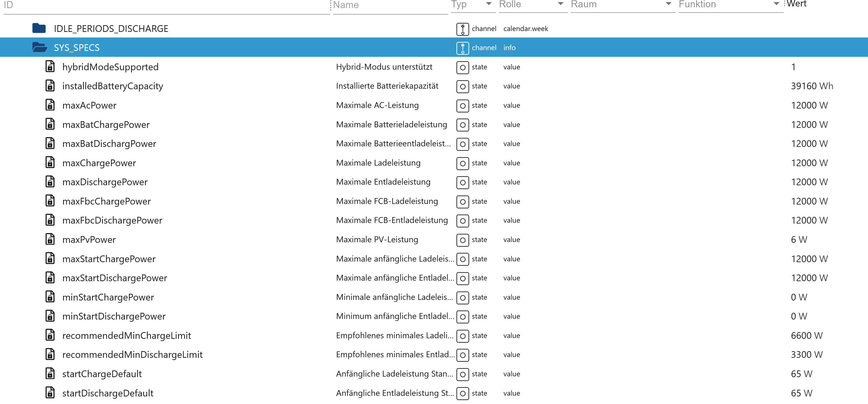
Task: Click the maxChargePower locked file icon
Action: tap(50, 163)
